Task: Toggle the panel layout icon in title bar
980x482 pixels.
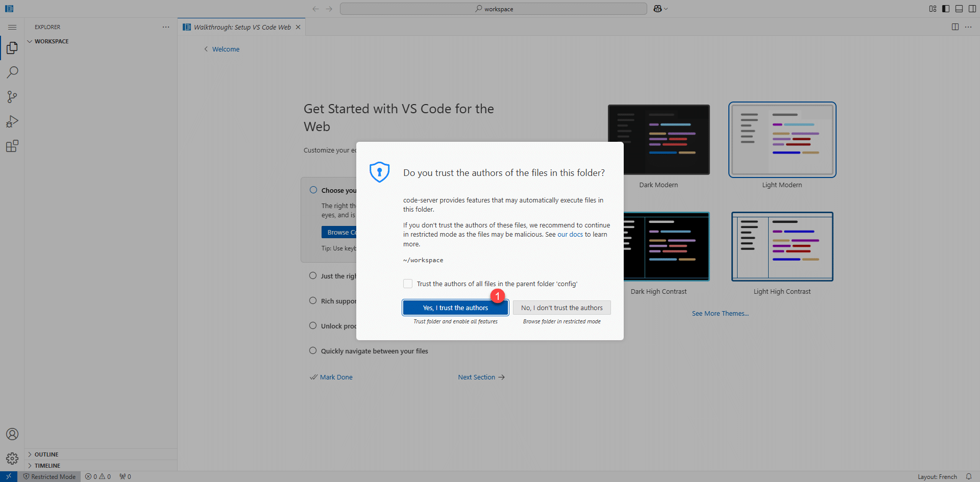Action: 959,9
